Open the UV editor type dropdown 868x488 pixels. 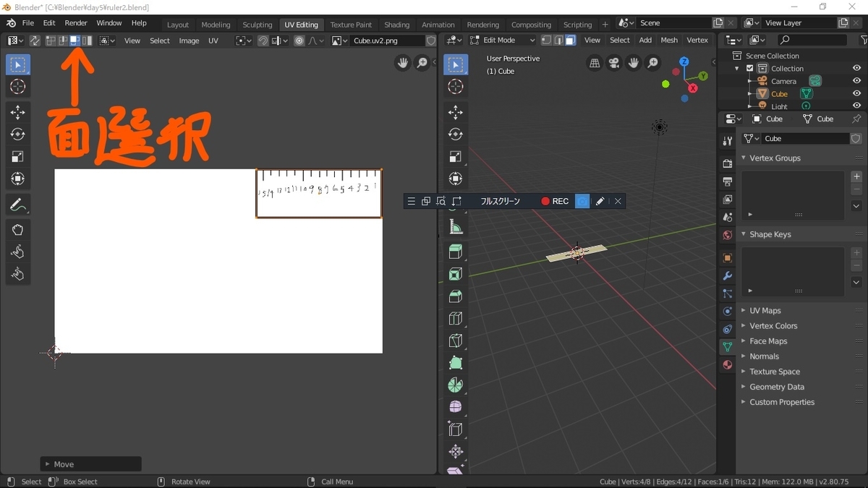(15, 40)
